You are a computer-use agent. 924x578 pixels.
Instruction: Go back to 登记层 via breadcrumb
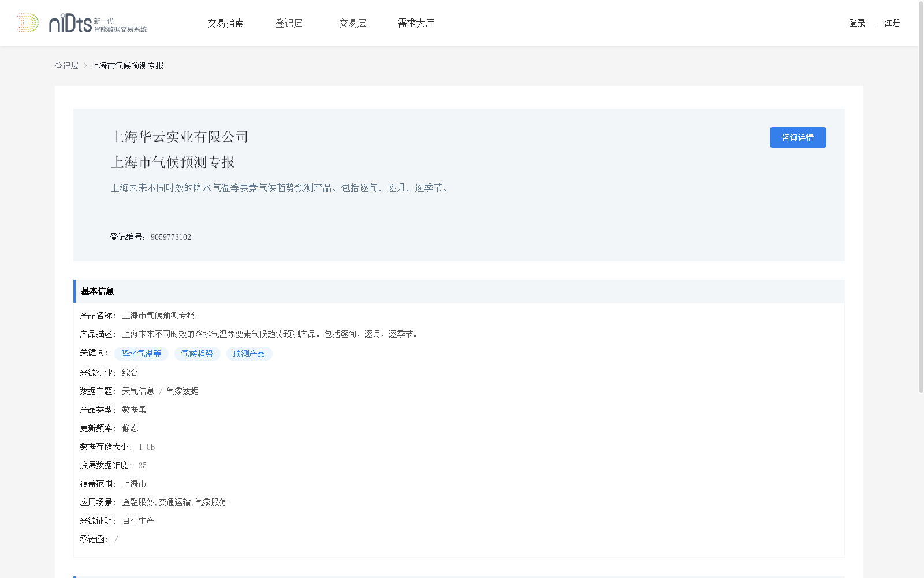[x=66, y=66]
